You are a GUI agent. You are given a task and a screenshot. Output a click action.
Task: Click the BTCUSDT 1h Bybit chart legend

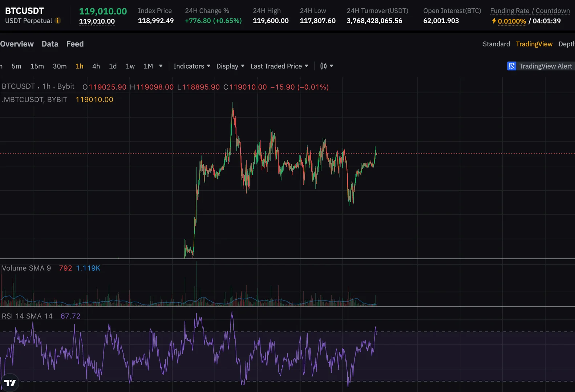tap(38, 86)
